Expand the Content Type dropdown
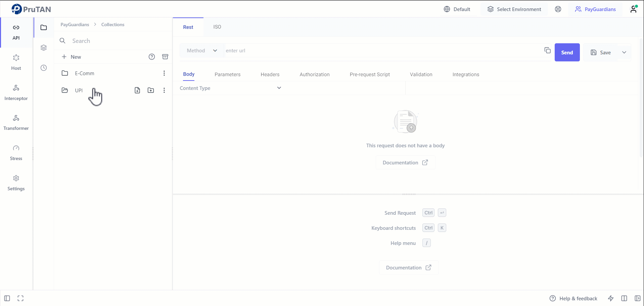The width and height of the screenshot is (644, 306). click(230, 88)
